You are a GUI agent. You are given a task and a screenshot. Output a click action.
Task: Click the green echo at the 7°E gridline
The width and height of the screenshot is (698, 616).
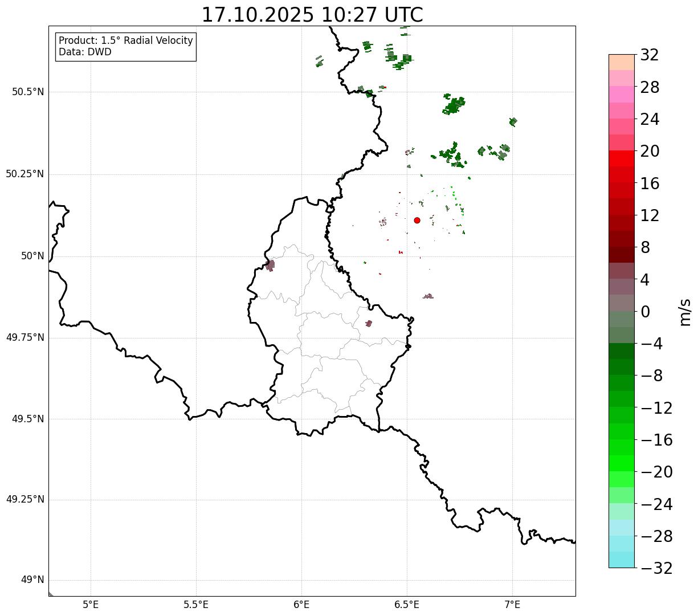coord(513,121)
